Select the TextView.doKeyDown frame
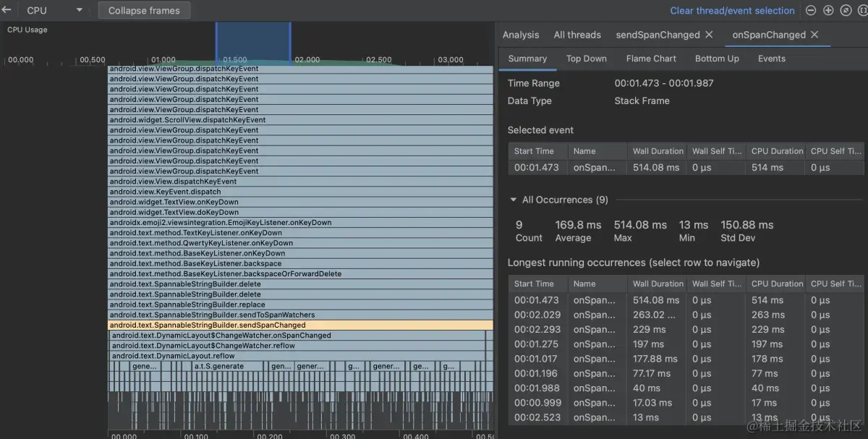Screen dimensions: 868x439 click(x=301, y=212)
